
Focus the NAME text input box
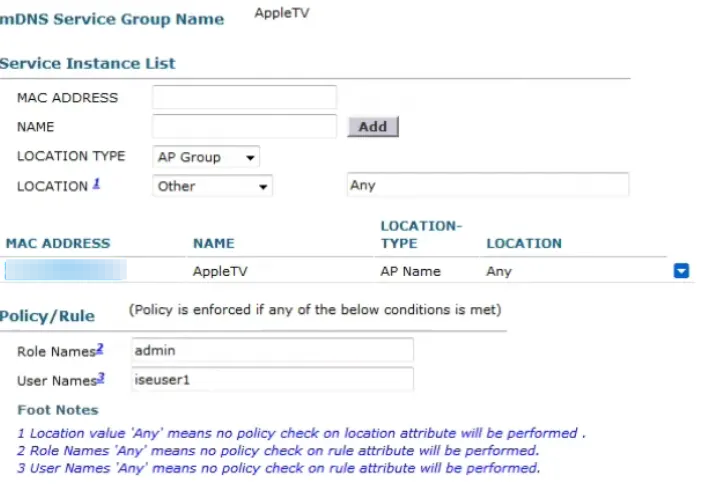[x=244, y=127]
